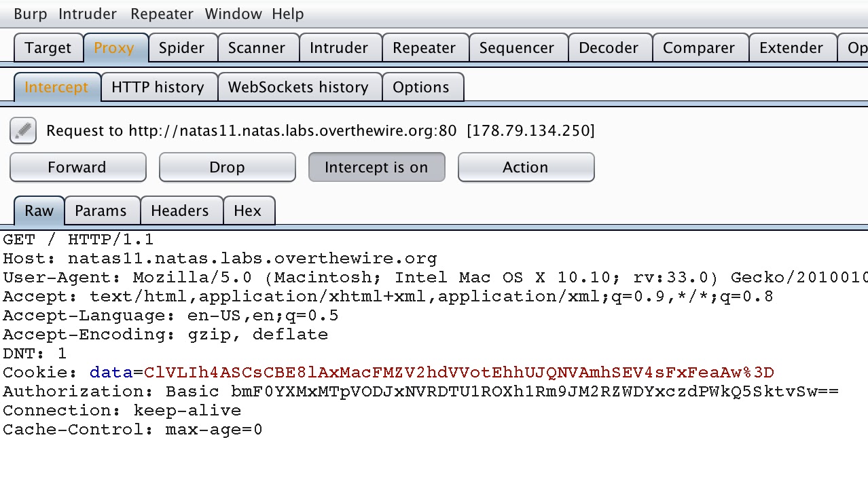868x482 pixels.
Task: Open the WebSockets history sub-tab
Action: tap(300, 87)
